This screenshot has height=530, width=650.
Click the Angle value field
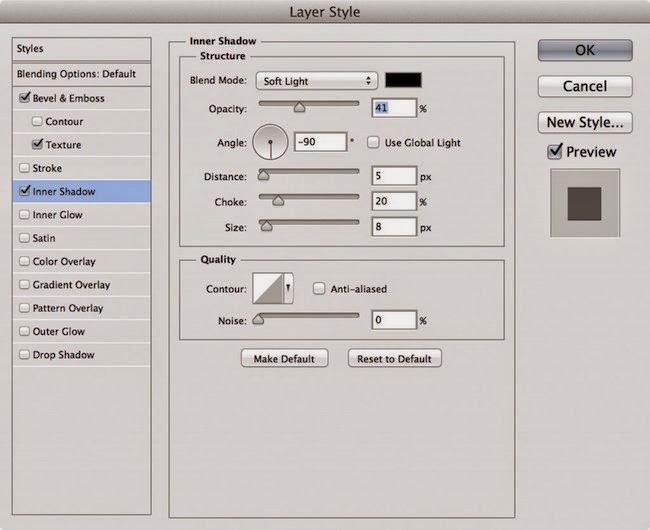coord(320,142)
